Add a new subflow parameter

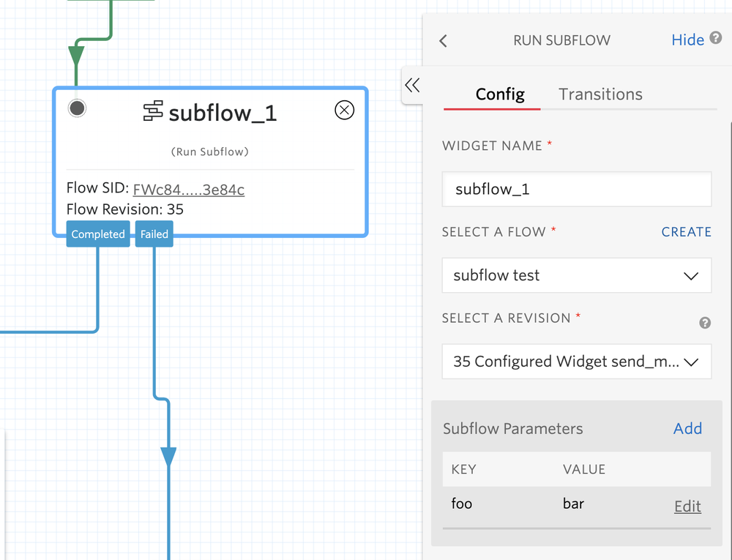(687, 428)
